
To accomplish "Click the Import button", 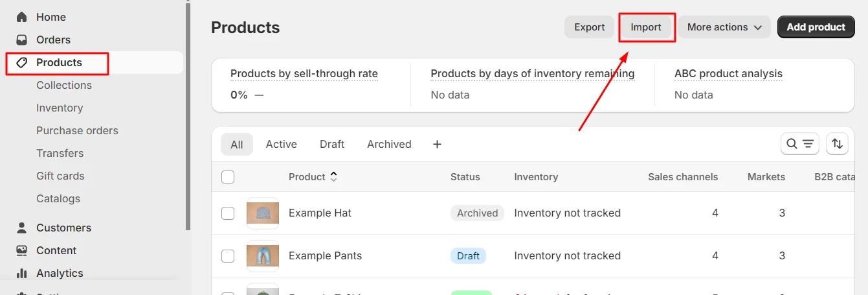I will 646,27.
